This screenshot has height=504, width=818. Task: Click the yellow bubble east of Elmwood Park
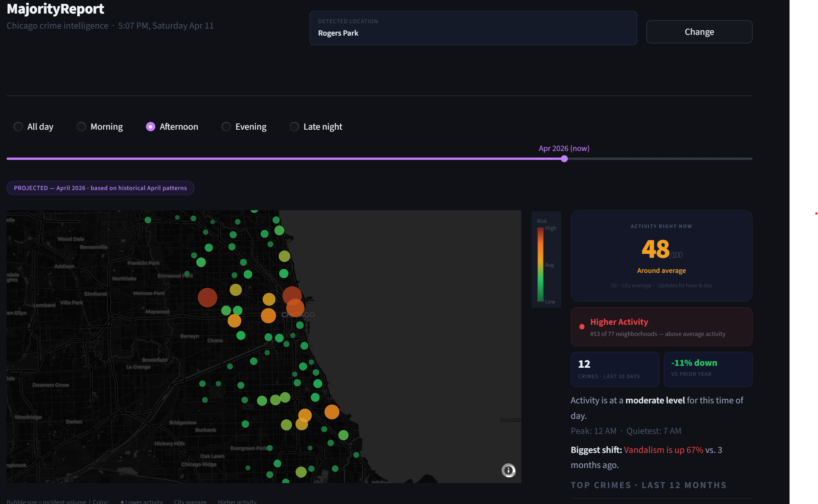point(235,290)
